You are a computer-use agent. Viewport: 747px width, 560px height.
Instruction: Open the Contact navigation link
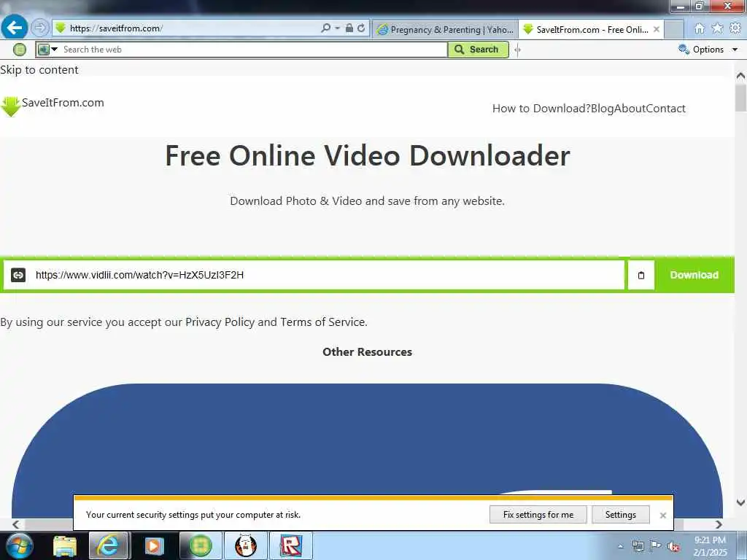point(666,109)
